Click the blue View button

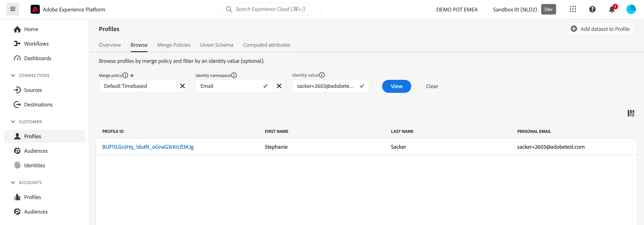[x=396, y=86]
